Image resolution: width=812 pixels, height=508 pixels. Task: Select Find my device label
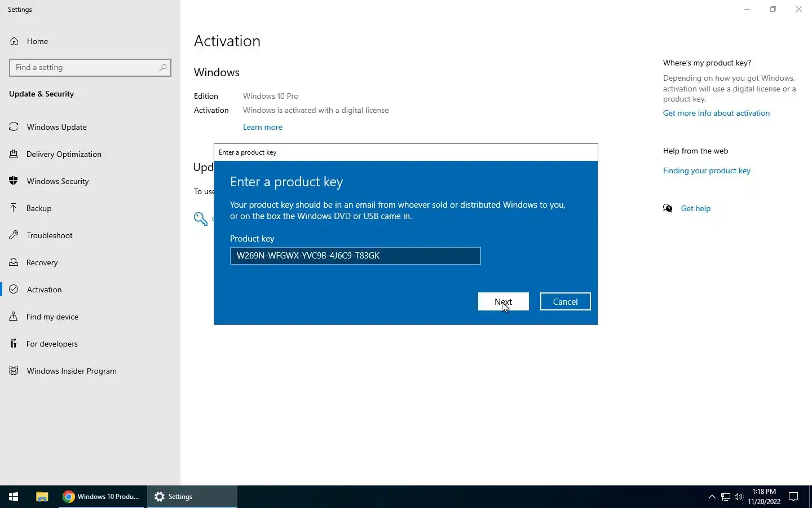52,317
